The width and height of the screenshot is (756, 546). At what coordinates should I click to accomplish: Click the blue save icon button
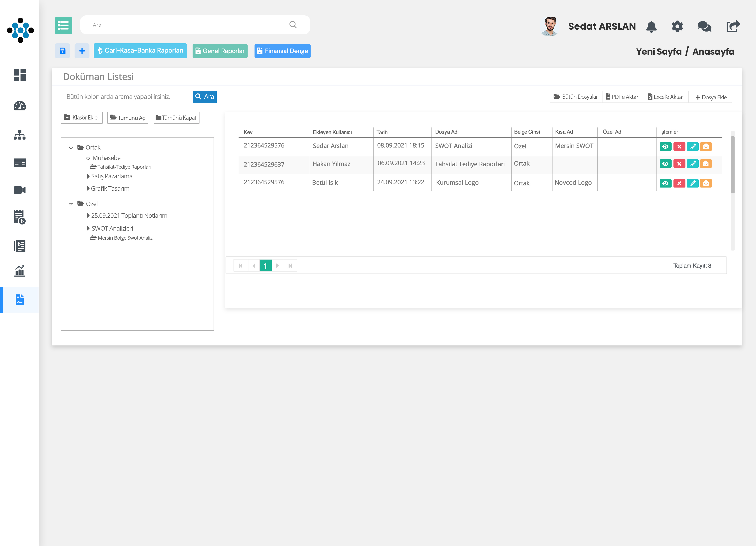(x=62, y=51)
